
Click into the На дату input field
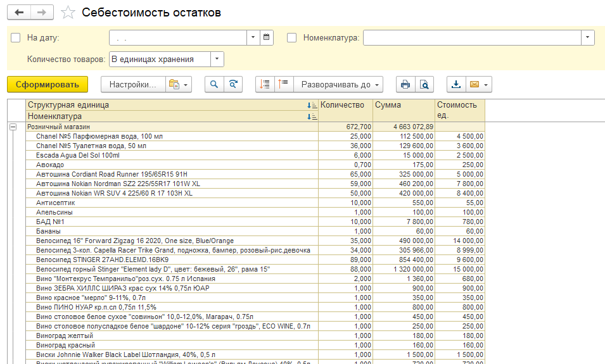(178, 37)
